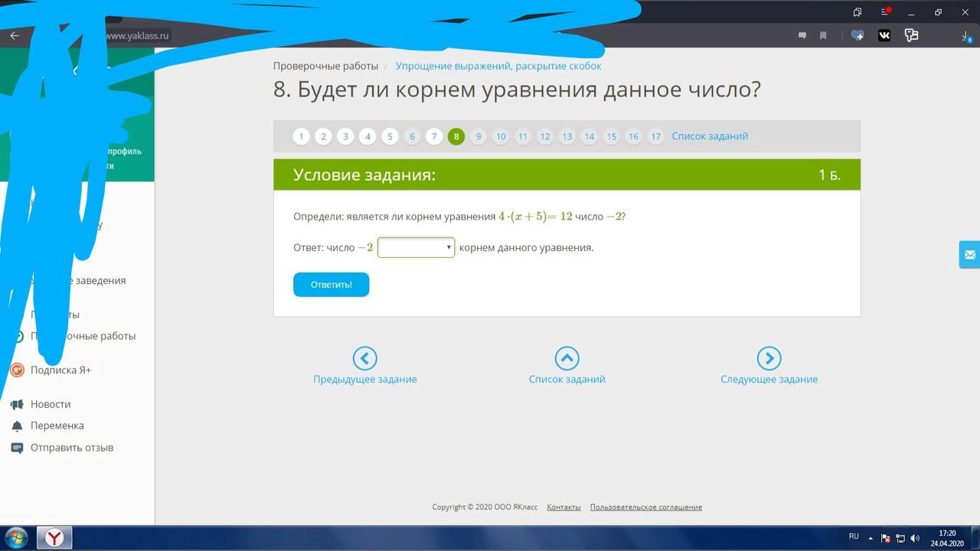Open browser downloads with badge 6

click(965, 36)
